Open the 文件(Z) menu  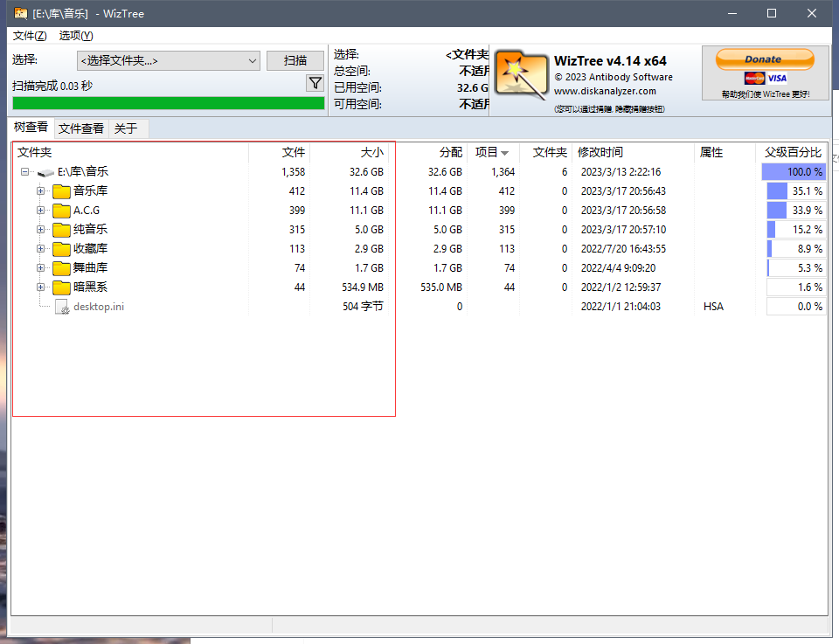[x=30, y=36]
